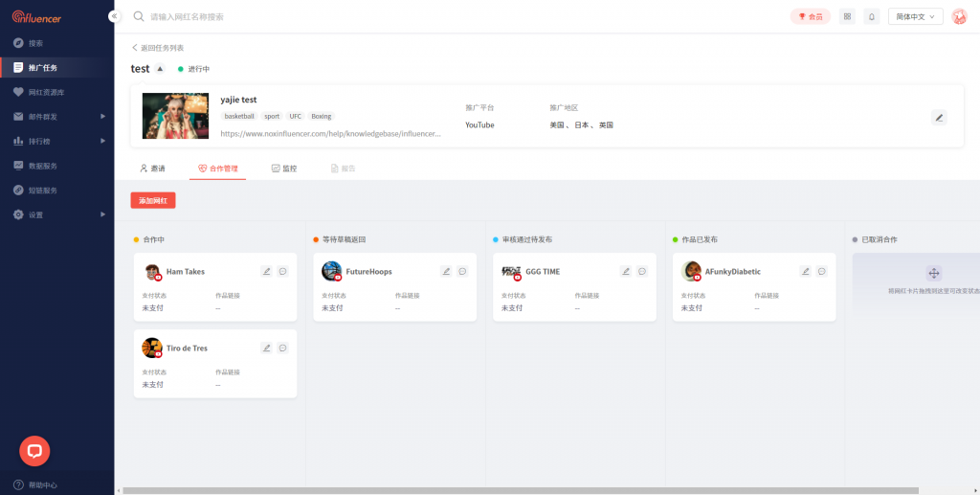Click the edit pencil icon on Ham Takes card
The image size is (980, 495).
pos(267,271)
